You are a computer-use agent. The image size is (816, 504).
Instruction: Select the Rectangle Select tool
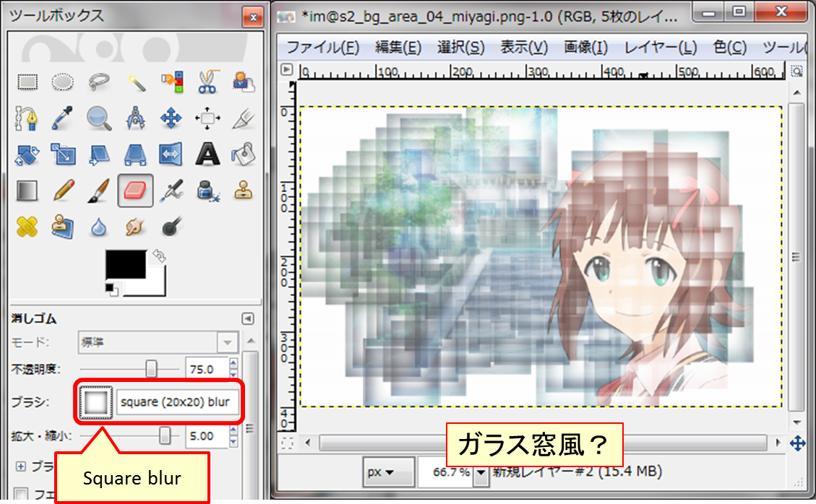27,82
